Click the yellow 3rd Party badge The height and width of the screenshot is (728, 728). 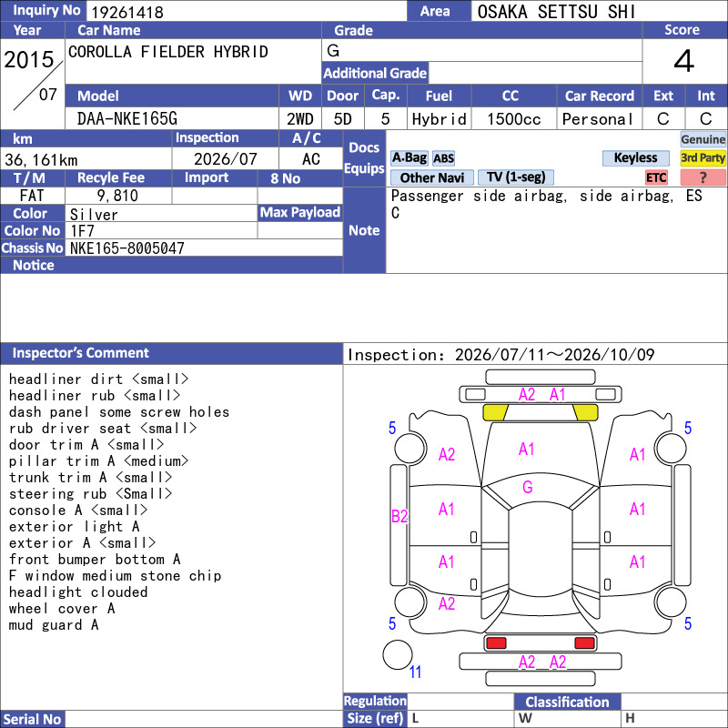pos(703,157)
